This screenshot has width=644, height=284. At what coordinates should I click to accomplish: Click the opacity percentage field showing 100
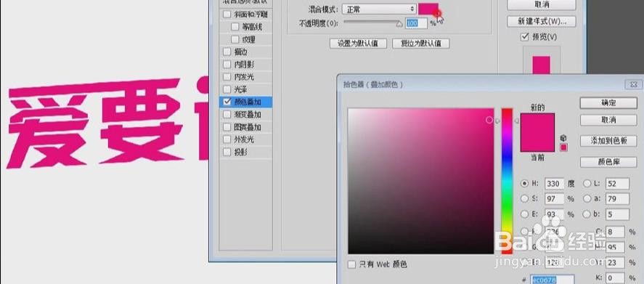click(x=416, y=23)
